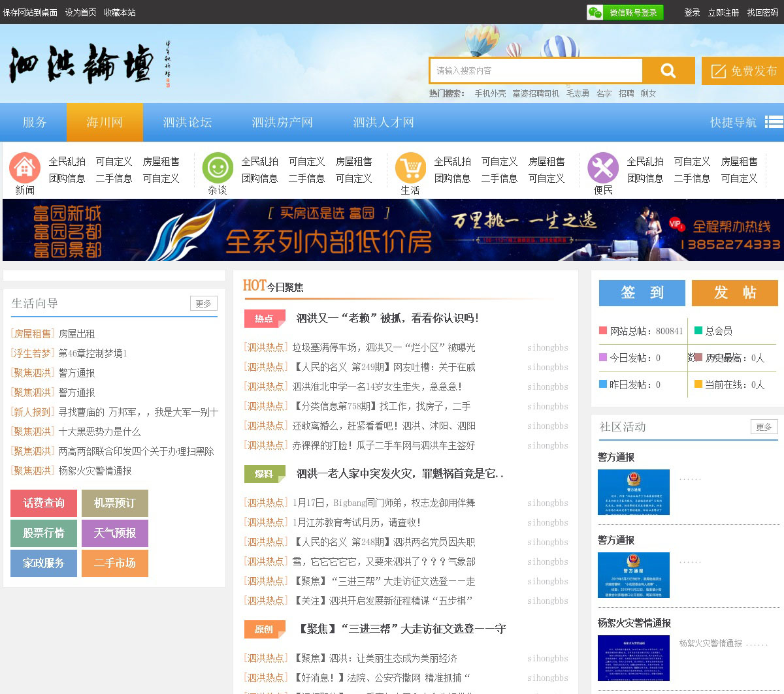Click the 微信账号登录 WeChat login button
This screenshot has height=694, width=784.
(625, 12)
